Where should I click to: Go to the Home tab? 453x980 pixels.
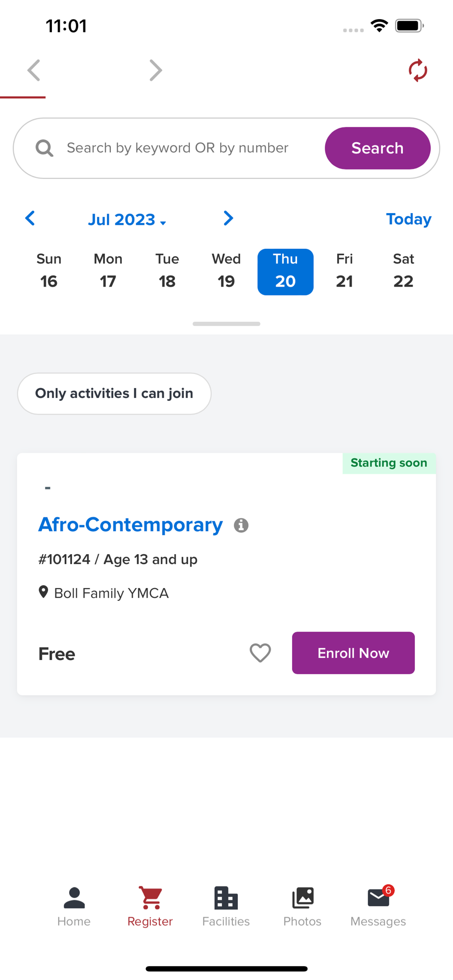74,906
